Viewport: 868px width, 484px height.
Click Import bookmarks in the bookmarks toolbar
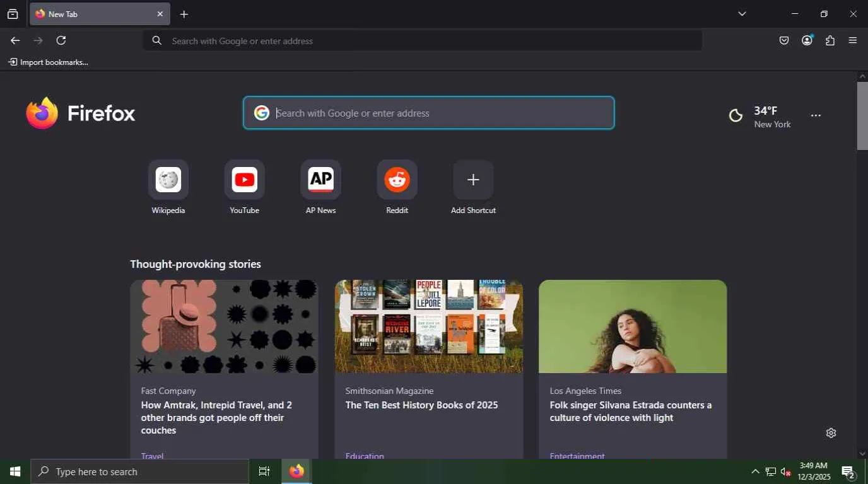click(48, 62)
